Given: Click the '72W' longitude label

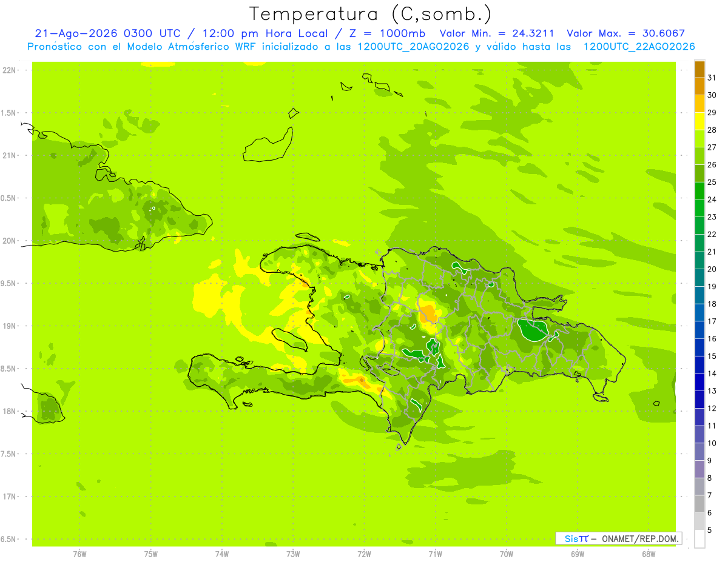Looking at the screenshot, I should (x=364, y=554).
